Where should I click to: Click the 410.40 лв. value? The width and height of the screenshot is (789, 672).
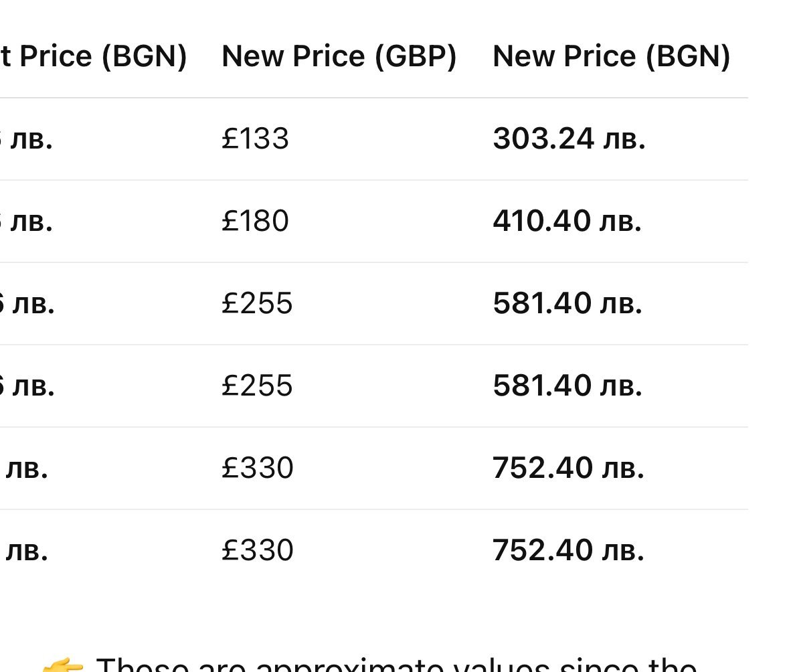pos(567,221)
